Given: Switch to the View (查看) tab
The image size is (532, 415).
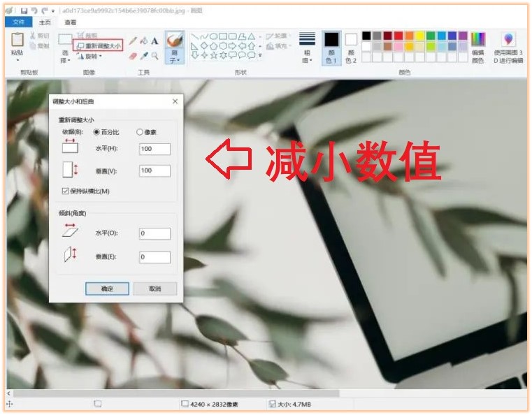Looking at the screenshot, I should (71, 22).
